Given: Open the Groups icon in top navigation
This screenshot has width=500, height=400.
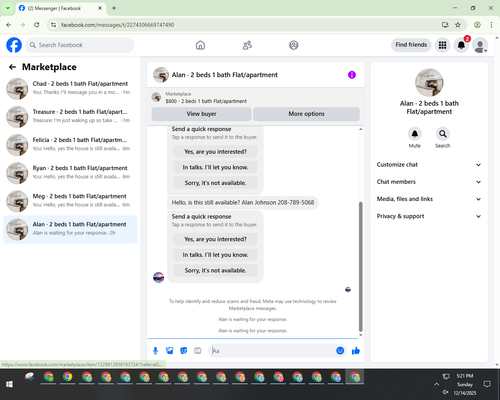Looking at the screenshot, I should pyautogui.click(x=294, y=45).
